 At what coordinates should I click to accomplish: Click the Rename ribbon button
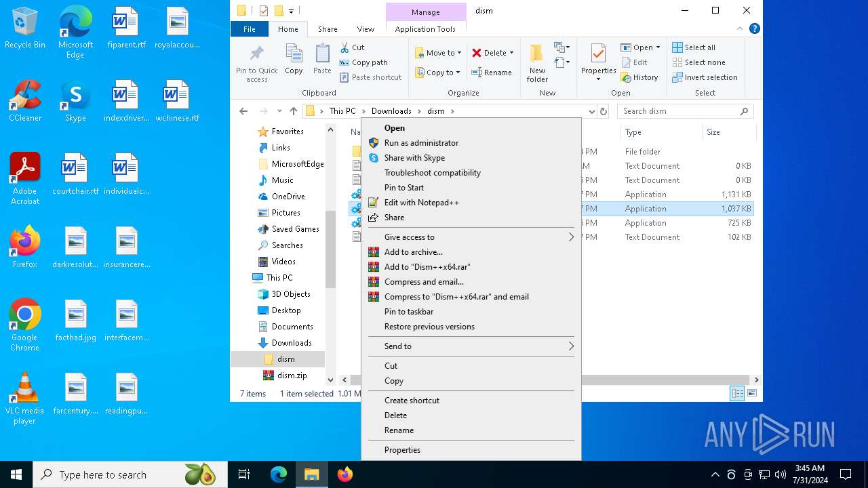[492, 73]
